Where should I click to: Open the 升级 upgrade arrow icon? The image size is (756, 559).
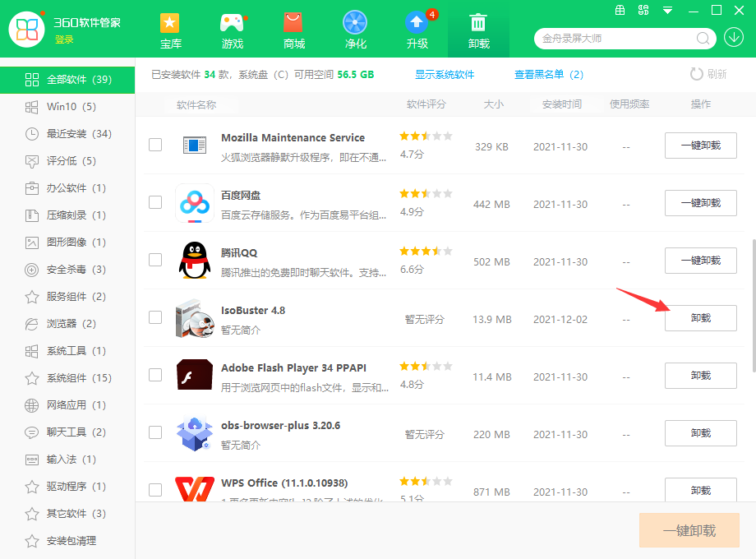417,23
